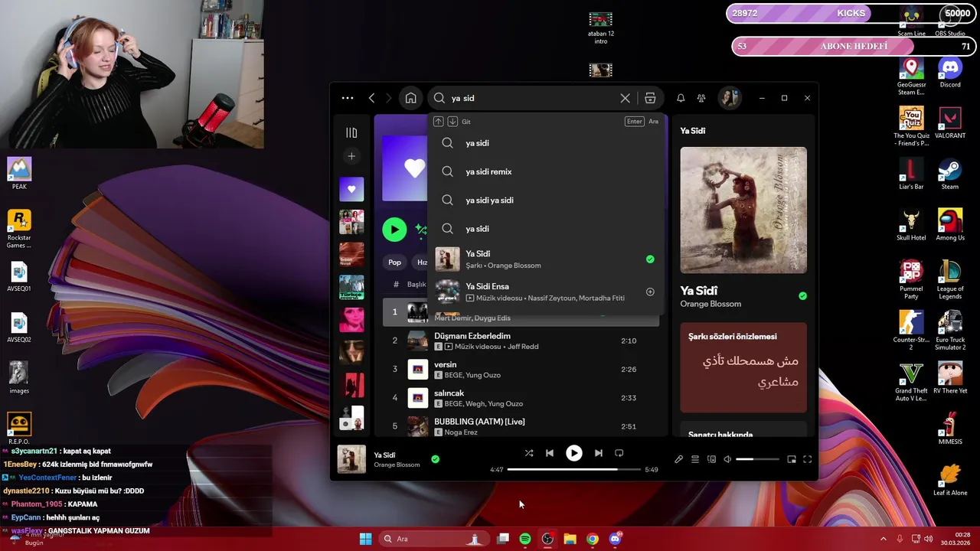980x551 pixels.
Task: Open the miniplayer icon
Action: coord(792,459)
